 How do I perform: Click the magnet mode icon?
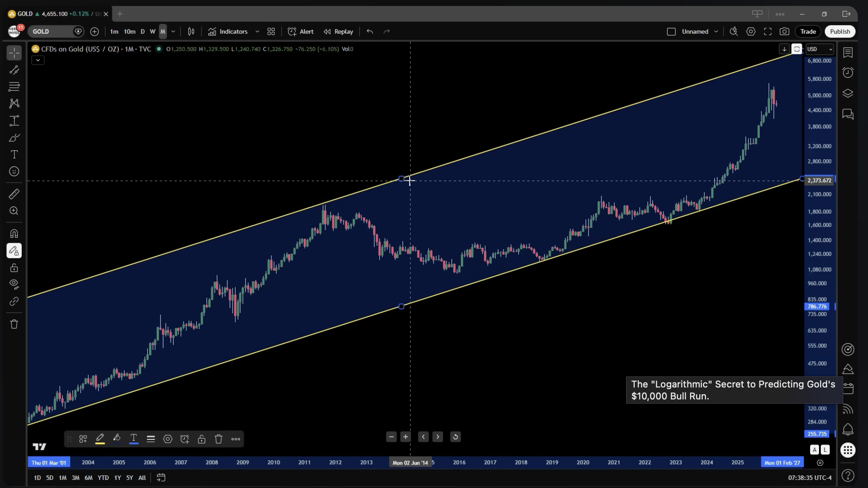pyautogui.click(x=14, y=234)
